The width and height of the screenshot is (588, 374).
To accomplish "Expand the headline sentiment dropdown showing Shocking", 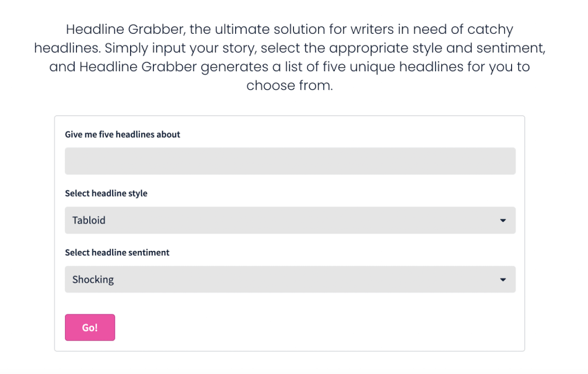I will pyautogui.click(x=290, y=280).
